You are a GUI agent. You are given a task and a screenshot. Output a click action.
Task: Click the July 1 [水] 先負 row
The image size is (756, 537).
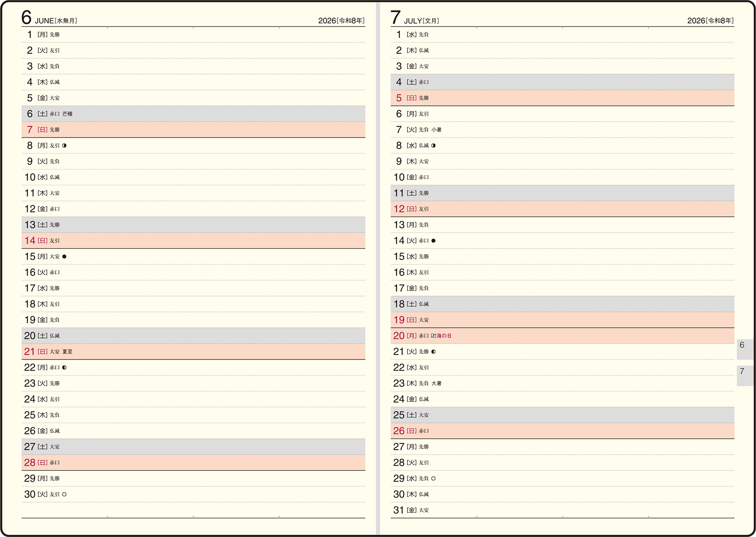click(562, 35)
